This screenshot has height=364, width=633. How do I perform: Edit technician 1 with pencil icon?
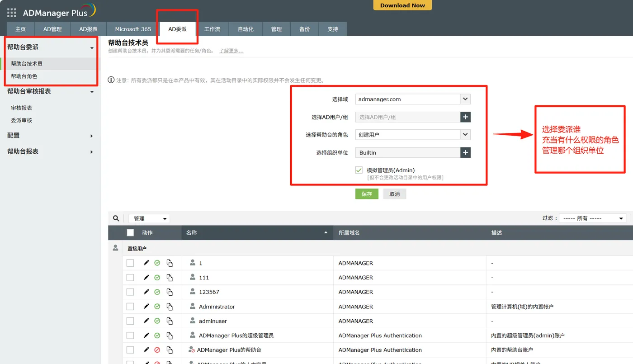(146, 263)
